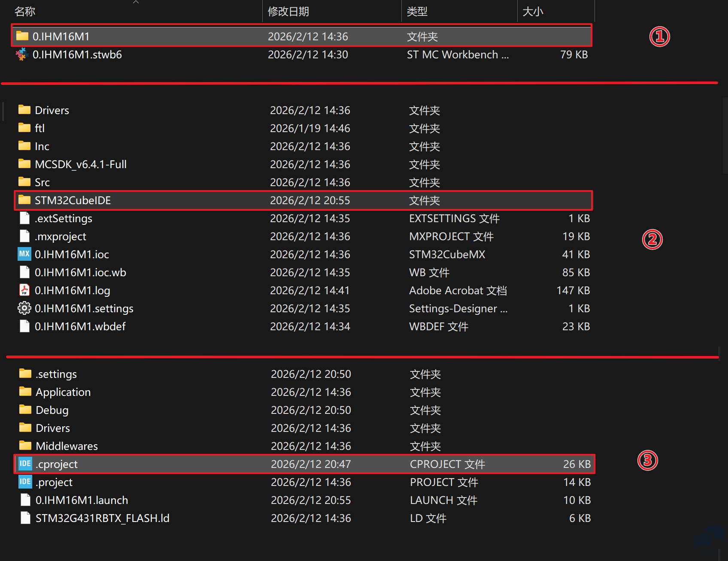Select the type cell MXPROJECT 文件
The image size is (728, 561).
(x=452, y=236)
